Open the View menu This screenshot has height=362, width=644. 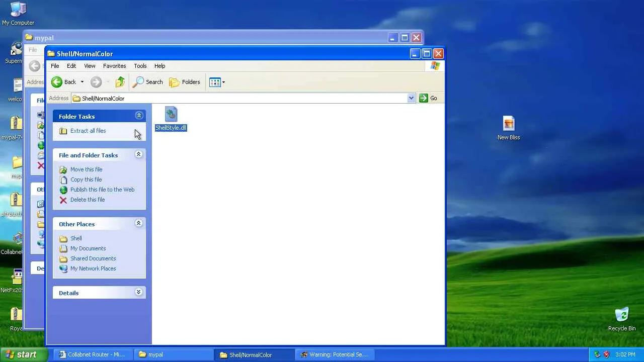[x=90, y=66]
